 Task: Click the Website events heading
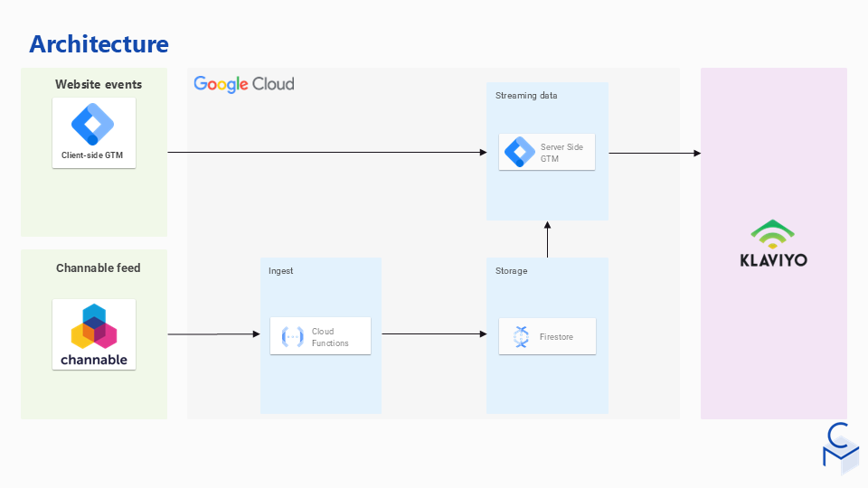pyautogui.click(x=99, y=85)
